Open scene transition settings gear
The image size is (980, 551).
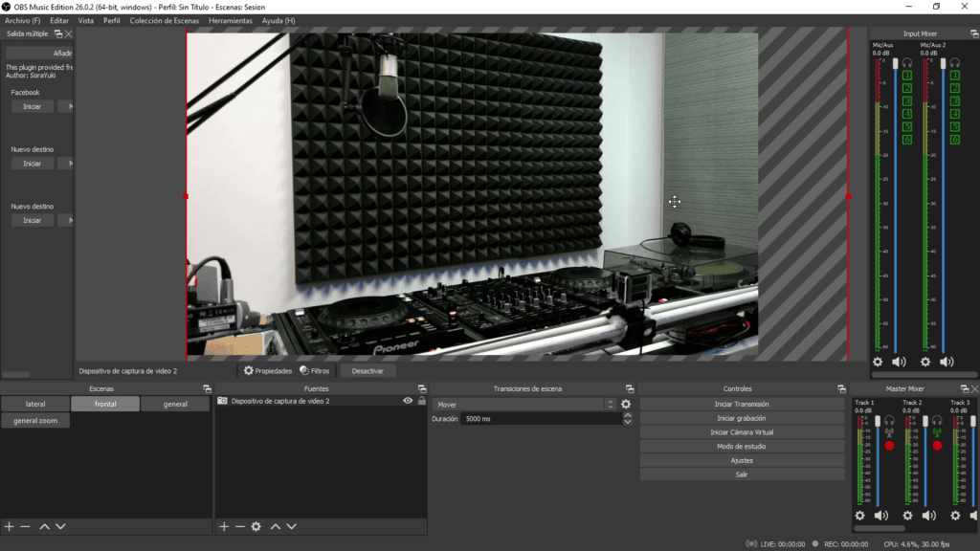click(626, 404)
